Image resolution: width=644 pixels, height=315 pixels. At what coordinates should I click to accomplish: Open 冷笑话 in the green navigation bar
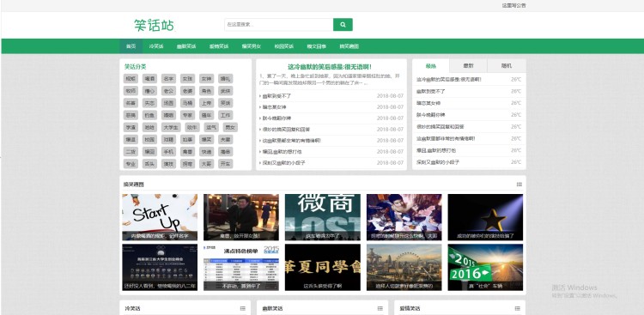156,46
